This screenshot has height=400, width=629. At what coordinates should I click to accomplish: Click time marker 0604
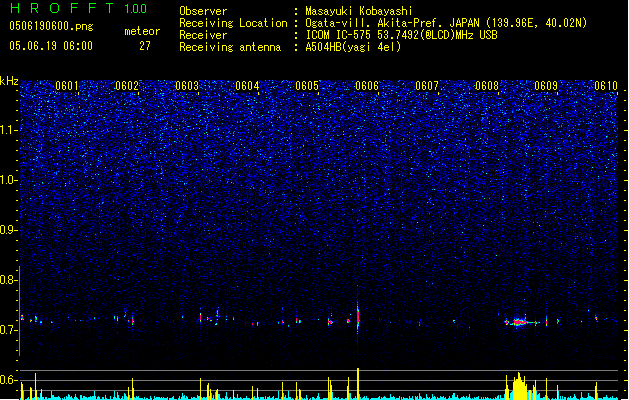(x=247, y=86)
